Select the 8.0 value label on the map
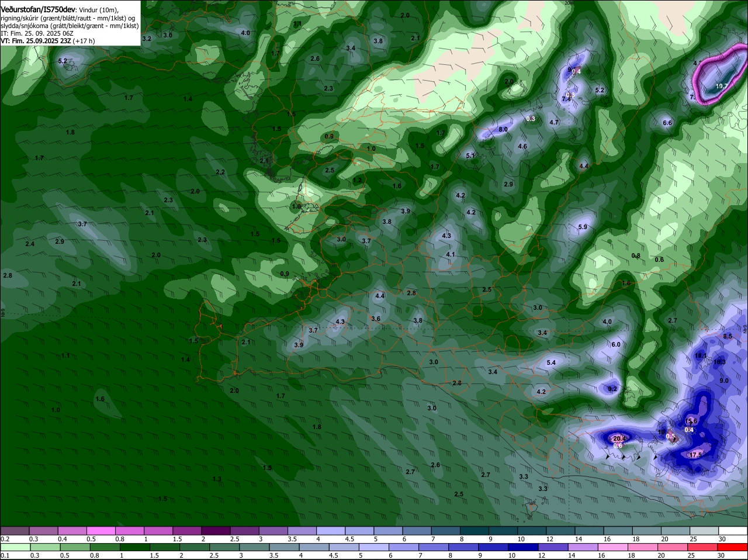Viewport: 748px width, 560px height. click(503, 129)
